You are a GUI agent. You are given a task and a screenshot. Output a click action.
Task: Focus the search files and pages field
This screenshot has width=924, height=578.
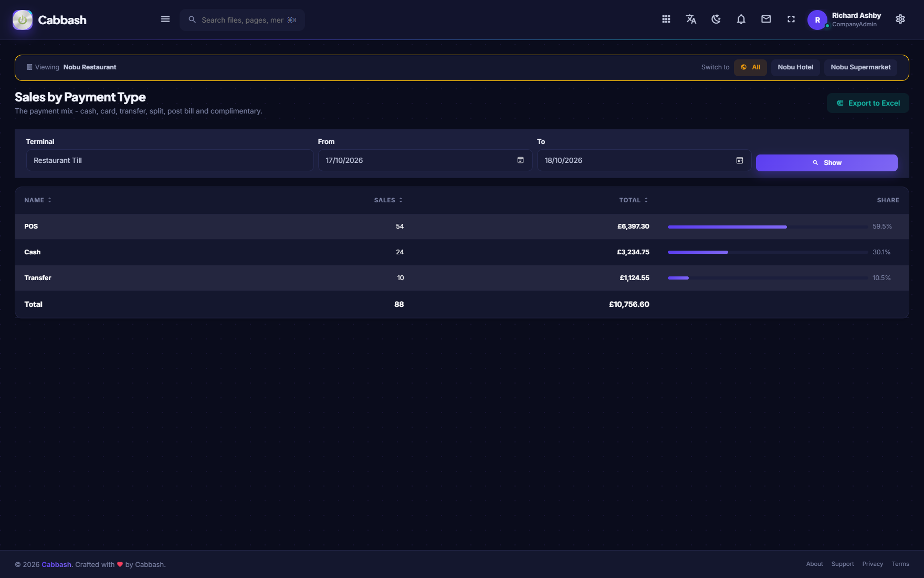tap(243, 20)
